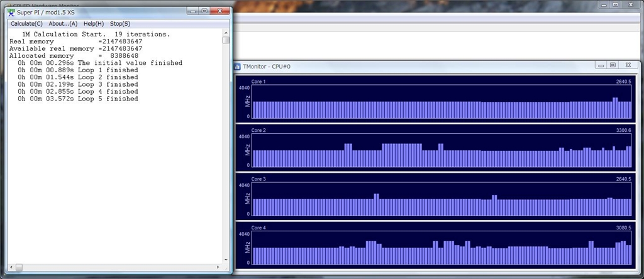Maximize the Super PI window
The height and width of the screenshot is (279, 644).
(204, 11)
